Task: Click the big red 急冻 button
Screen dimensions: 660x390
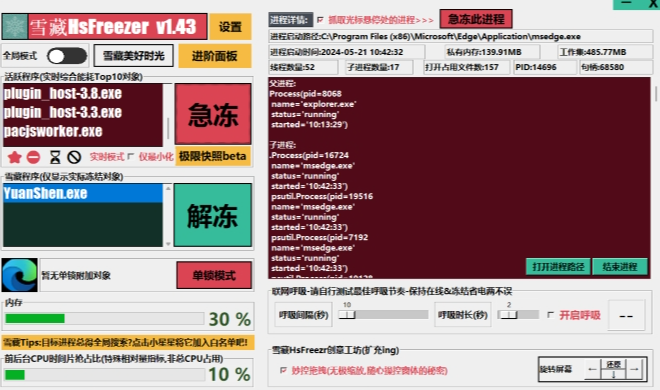Action: (213, 114)
